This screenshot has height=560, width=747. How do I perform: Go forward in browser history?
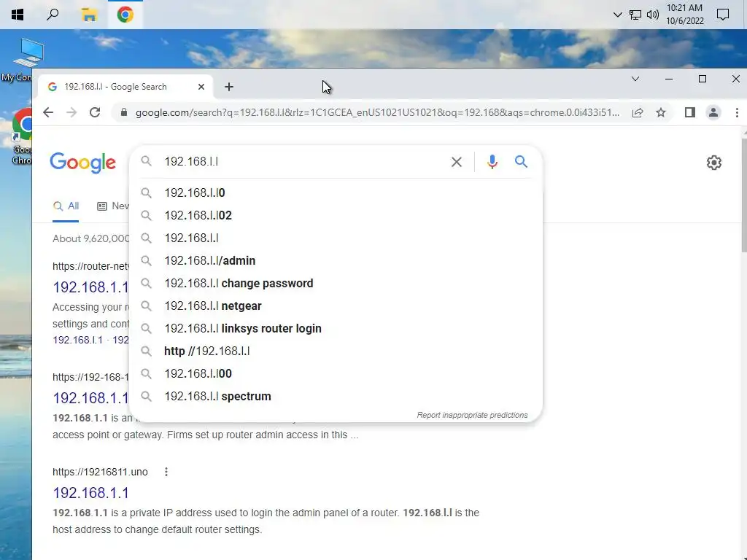71,112
